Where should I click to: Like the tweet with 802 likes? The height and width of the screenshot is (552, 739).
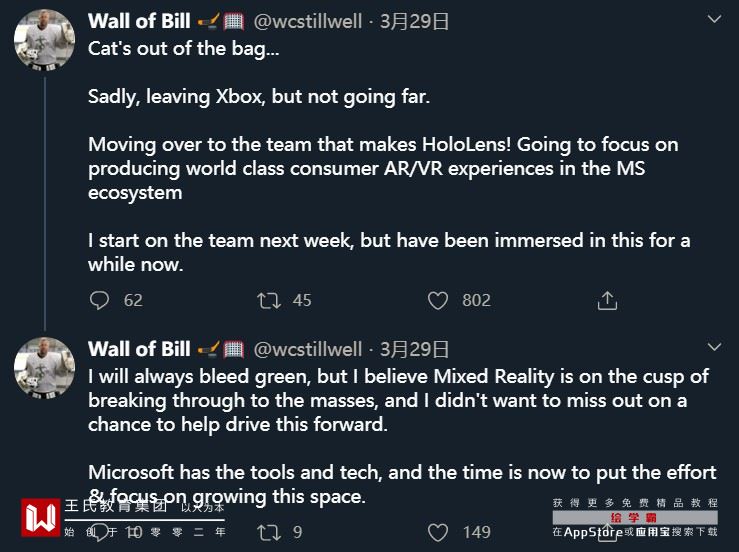438,300
